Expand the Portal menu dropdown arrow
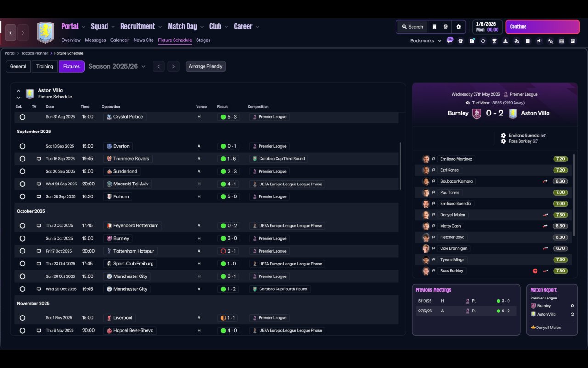The image size is (588, 368). (84, 27)
